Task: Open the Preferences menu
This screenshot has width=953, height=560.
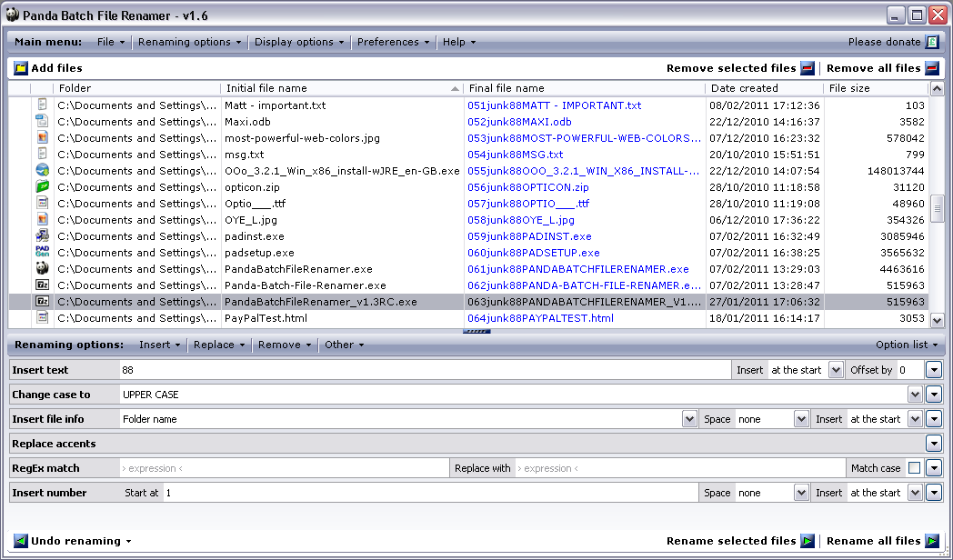Action: [x=393, y=42]
